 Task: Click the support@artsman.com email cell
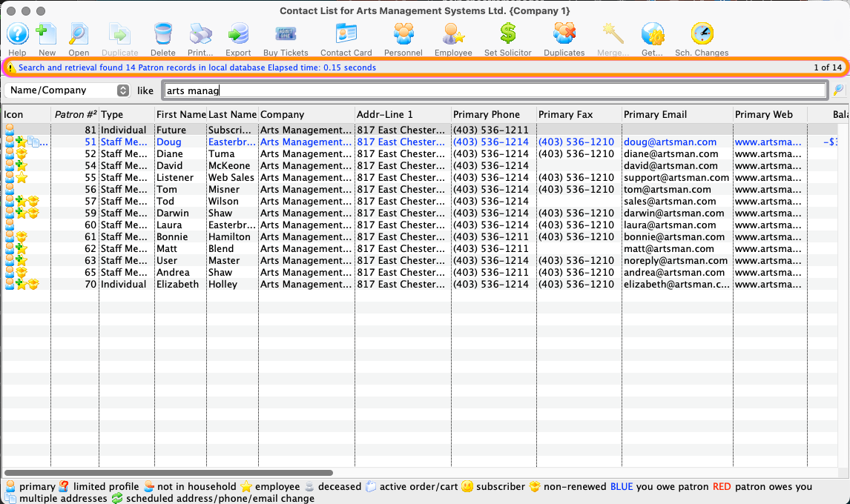click(676, 178)
